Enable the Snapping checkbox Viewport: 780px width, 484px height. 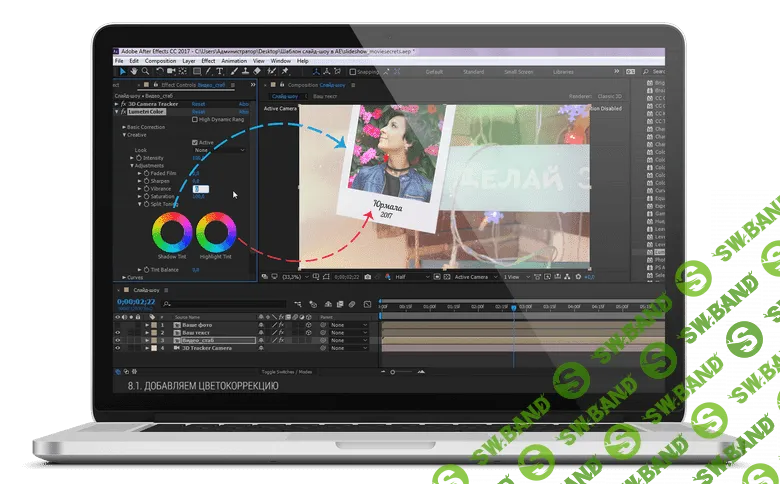coord(353,72)
